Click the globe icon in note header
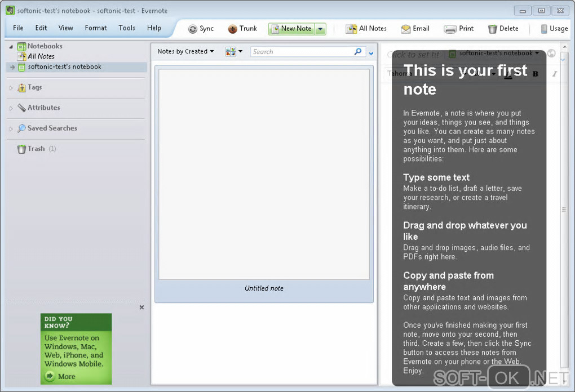Viewport: 575px width, 392px height. 551,54
